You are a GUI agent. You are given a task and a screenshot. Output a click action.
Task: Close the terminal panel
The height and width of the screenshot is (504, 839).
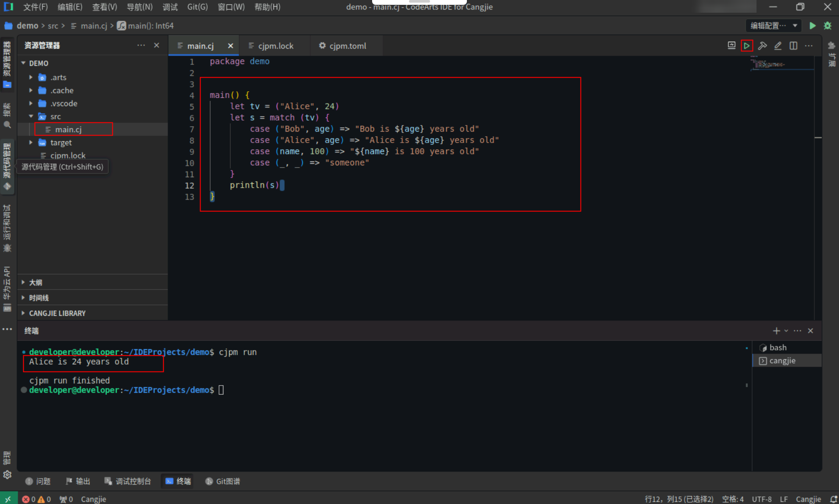pos(810,331)
